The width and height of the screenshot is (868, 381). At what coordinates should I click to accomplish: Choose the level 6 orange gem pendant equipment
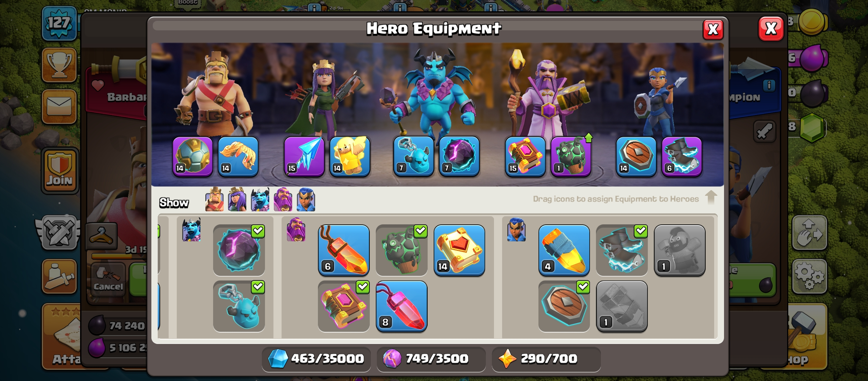click(344, 250)
